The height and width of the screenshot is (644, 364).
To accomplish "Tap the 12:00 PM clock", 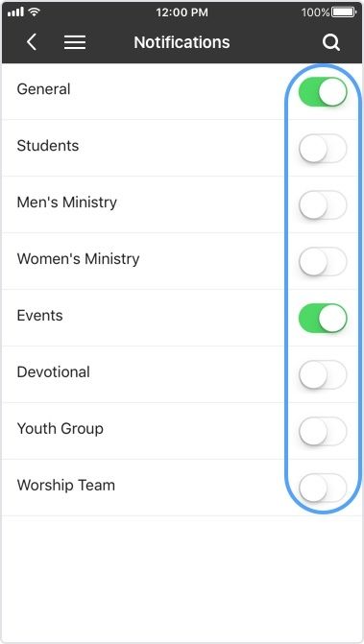I will point(182,12).
